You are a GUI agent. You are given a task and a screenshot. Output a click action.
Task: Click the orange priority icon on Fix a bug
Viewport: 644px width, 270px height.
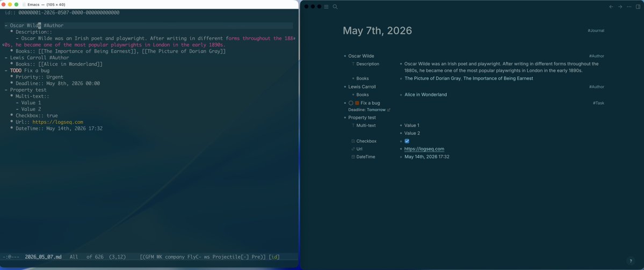click(x=357, y=103)
